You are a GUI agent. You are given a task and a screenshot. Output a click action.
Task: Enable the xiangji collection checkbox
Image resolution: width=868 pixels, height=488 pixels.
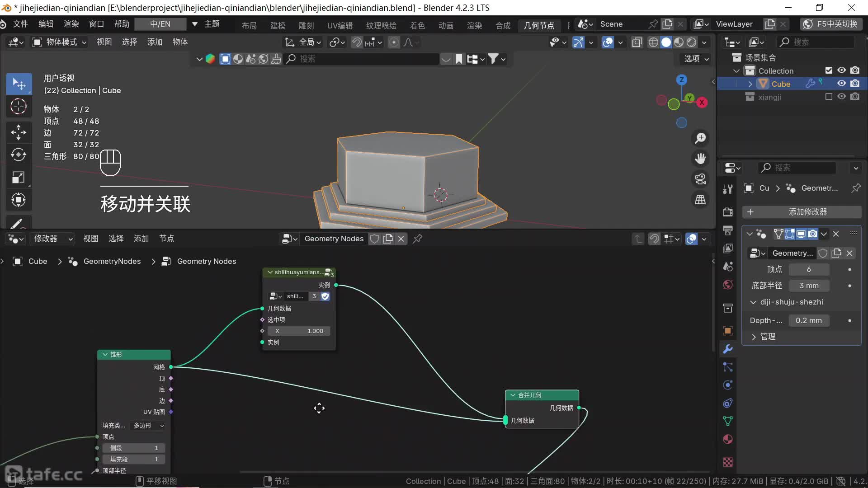(829, 97)
